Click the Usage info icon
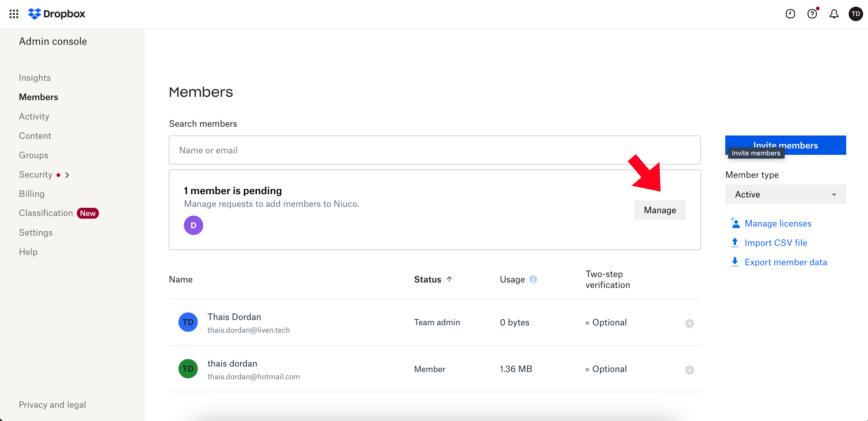 pyautogui.click(x=533, y=279)
